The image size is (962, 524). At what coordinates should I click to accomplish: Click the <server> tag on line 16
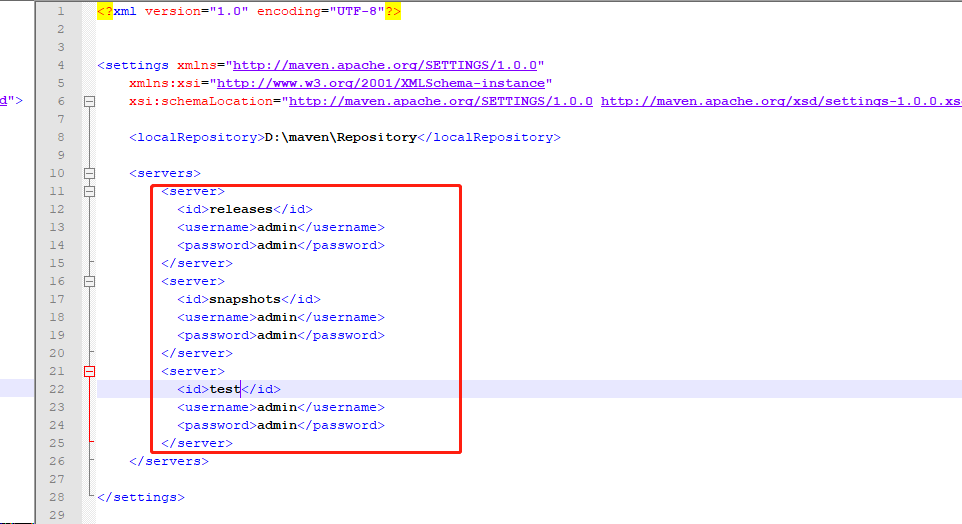coord(193,281)
